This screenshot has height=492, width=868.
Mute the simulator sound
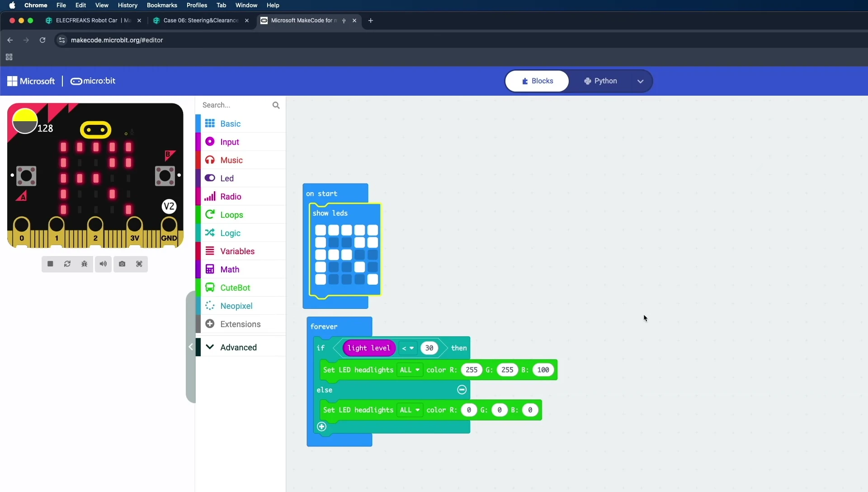tap(103, 264)
